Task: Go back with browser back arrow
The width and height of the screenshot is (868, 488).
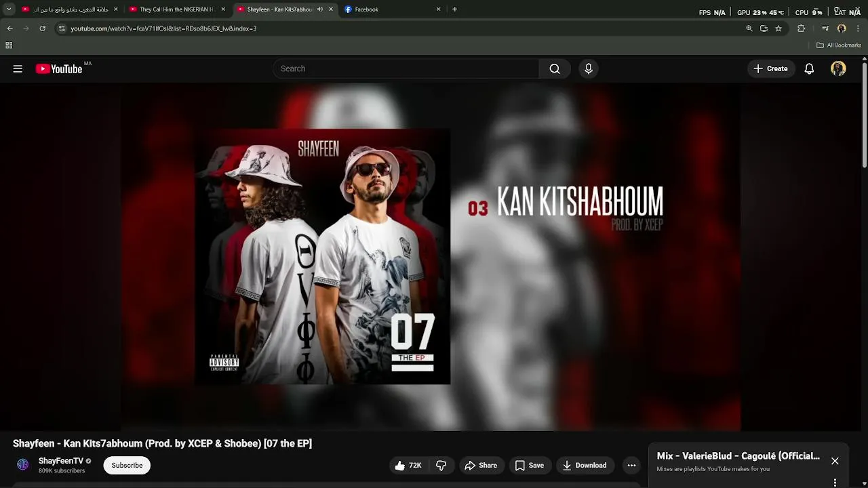Action: pos(10,28)
